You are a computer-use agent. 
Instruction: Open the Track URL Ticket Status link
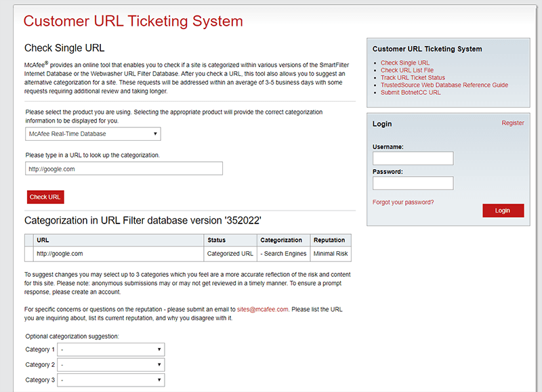pos(413,78)
